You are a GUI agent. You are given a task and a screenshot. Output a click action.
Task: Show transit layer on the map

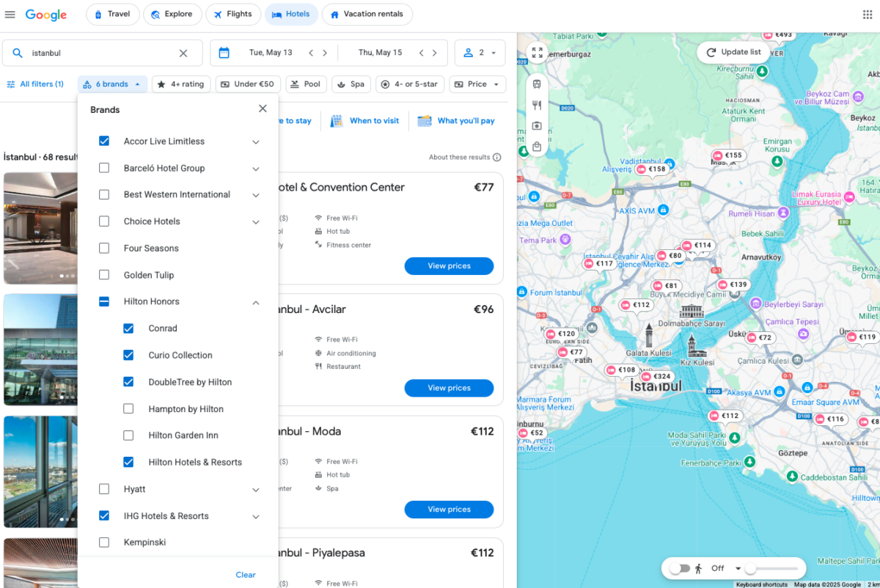pyautogui.click(x=537, y=84)
